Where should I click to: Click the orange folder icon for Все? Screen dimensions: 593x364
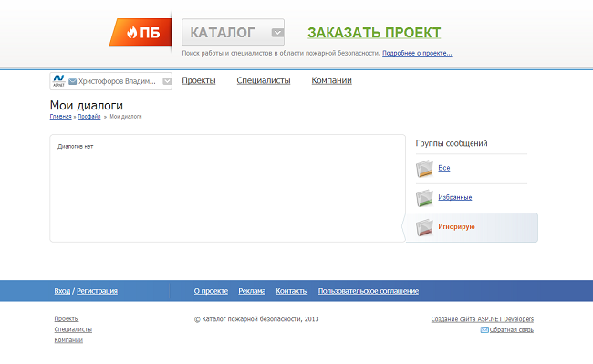coord(424,169)
